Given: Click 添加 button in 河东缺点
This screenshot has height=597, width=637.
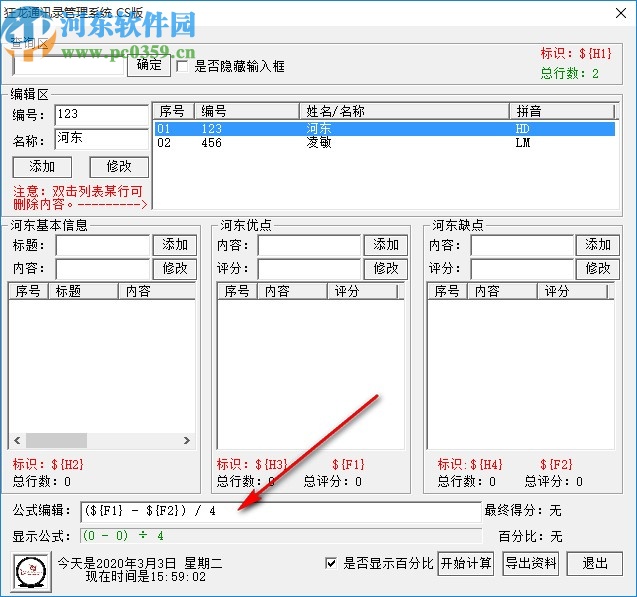Looking at the screenshot, I should 598,245.
